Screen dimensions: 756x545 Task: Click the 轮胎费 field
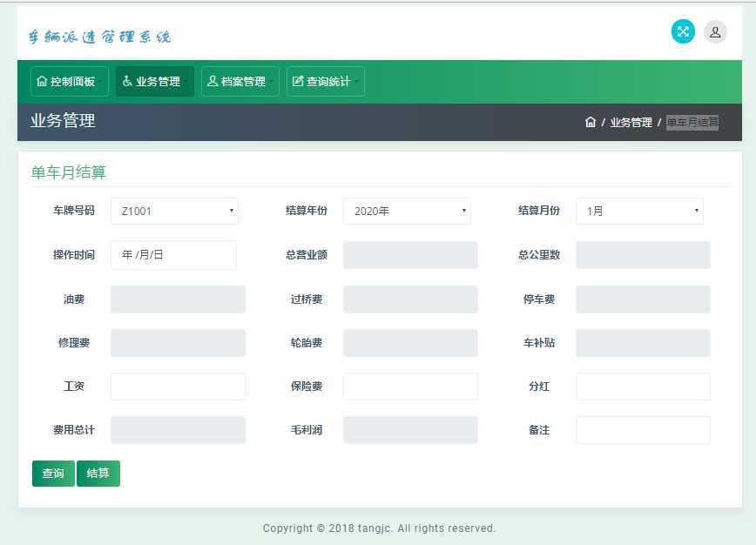click(x=410, y=343)
